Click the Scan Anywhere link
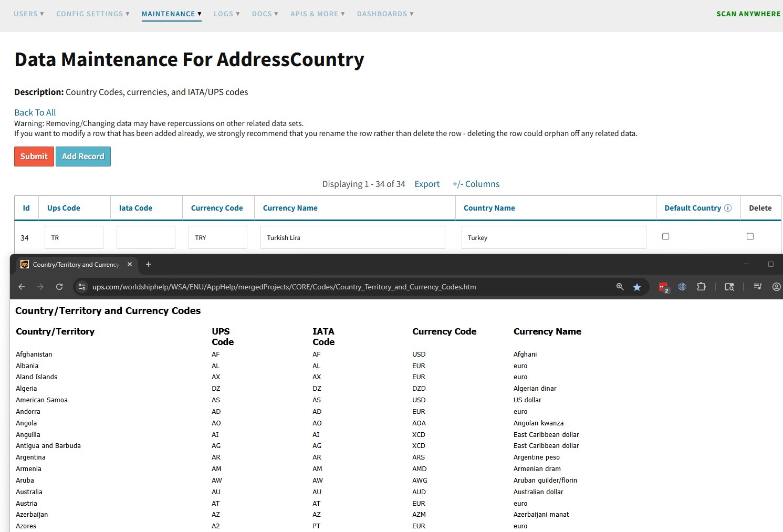 tap(748, 14)
